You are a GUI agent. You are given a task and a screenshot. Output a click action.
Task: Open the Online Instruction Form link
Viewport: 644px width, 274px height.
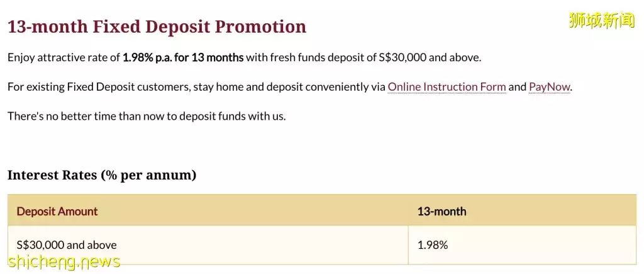(447, 87)
